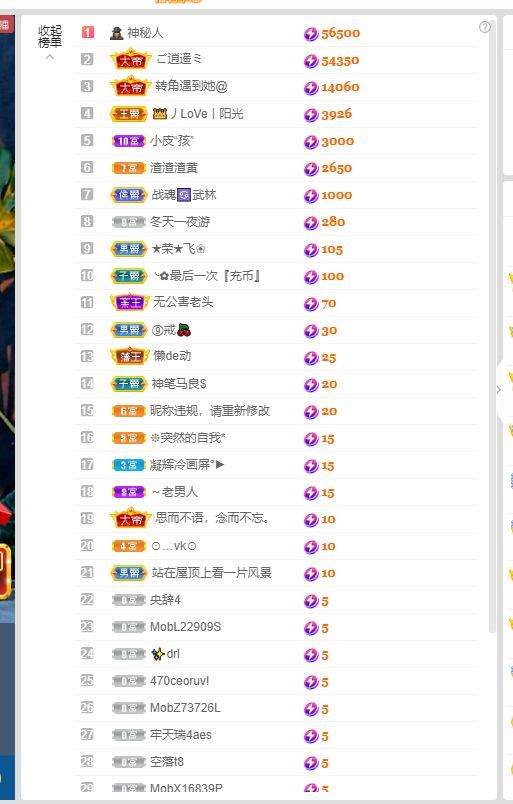Open user 渣渣渣黄 entry

(x=174, y=168)
